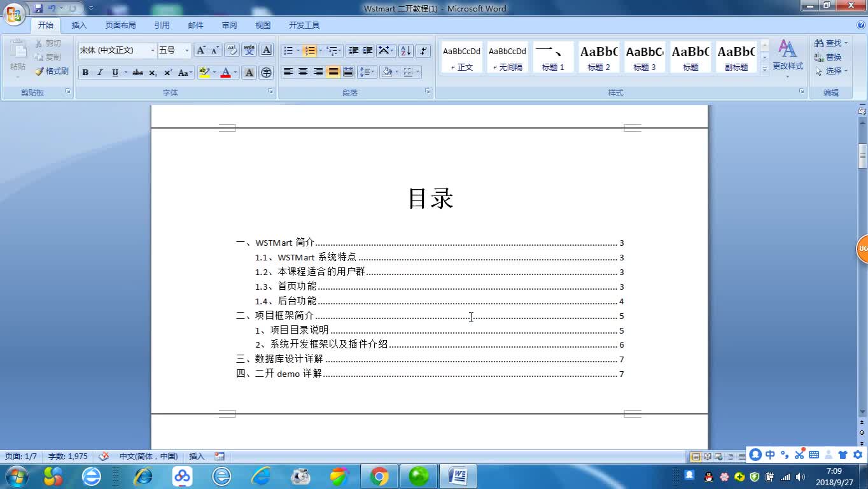Click the Sort A-Z icon
868x489 pixels.
coord(406,50)
